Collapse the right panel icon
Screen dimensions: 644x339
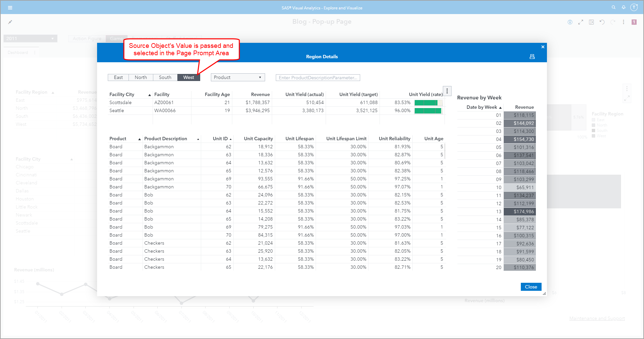pyautogui.click(x=591, y=22)
